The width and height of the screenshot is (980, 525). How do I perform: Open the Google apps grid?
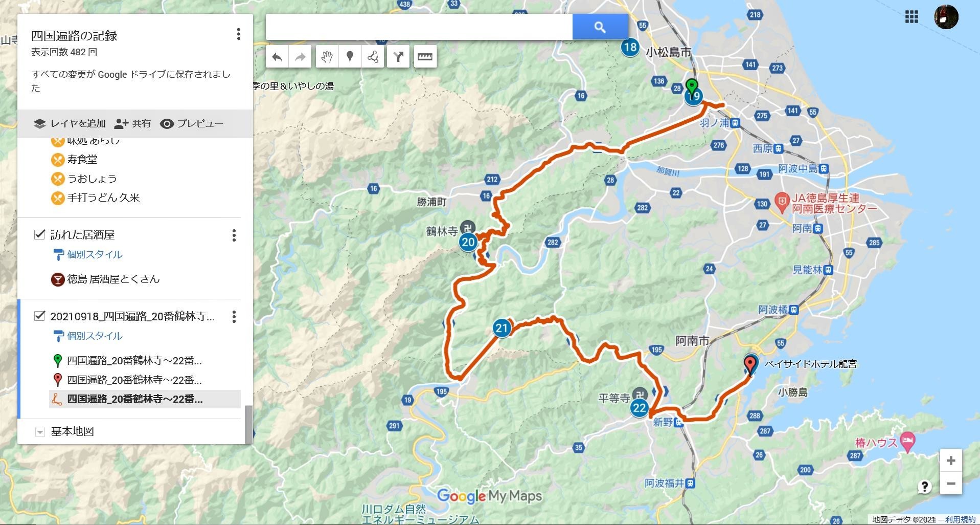tap(911, 17)
